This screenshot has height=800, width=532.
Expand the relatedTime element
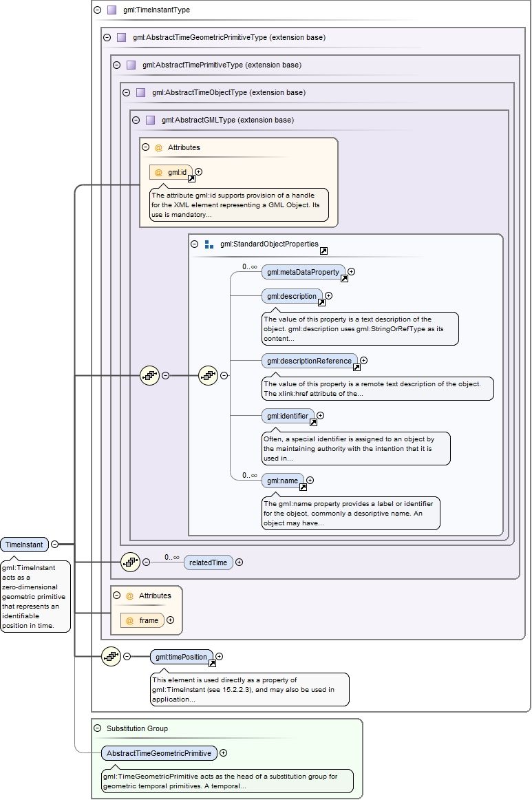click(240, 562)
